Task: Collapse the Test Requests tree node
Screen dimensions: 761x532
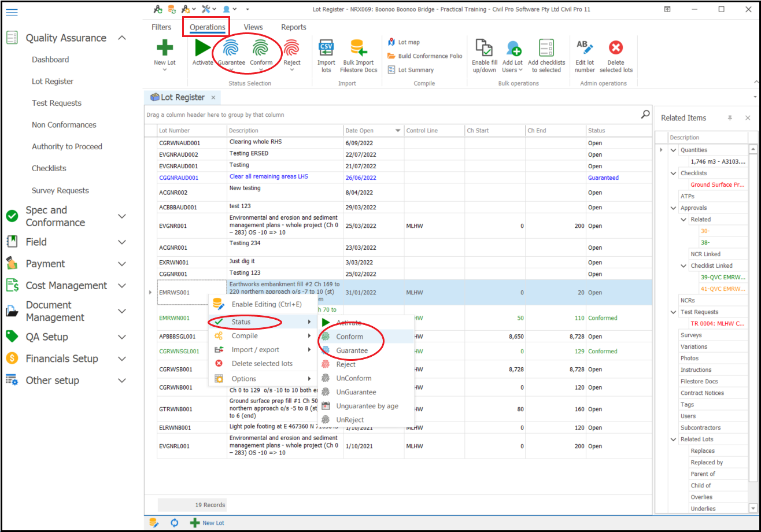Action: click(674, 312)
